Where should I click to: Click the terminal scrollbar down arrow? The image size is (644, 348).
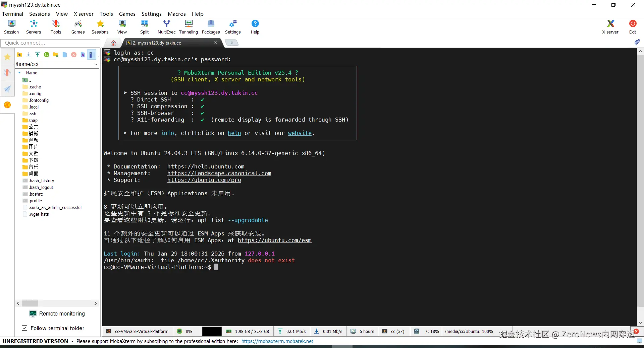640,323
